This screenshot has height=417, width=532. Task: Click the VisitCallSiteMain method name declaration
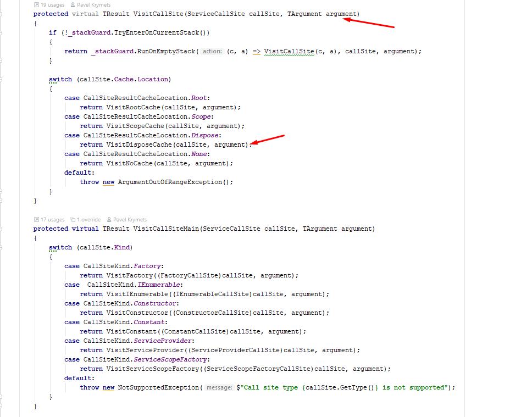tap(166, 229)
